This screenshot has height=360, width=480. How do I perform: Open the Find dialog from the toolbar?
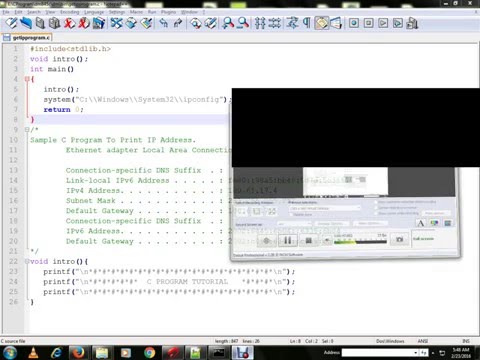[196, 23]
